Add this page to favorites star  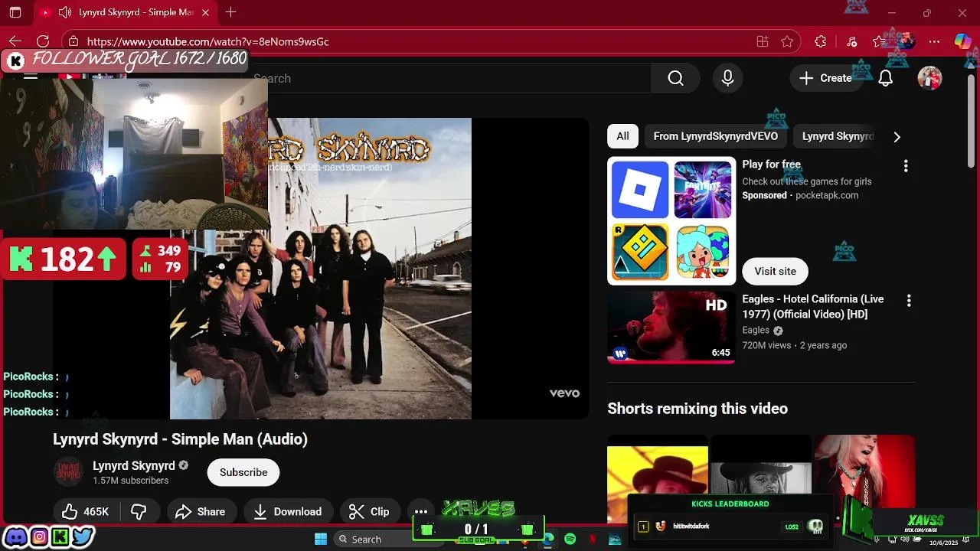(x=787, y=41)
